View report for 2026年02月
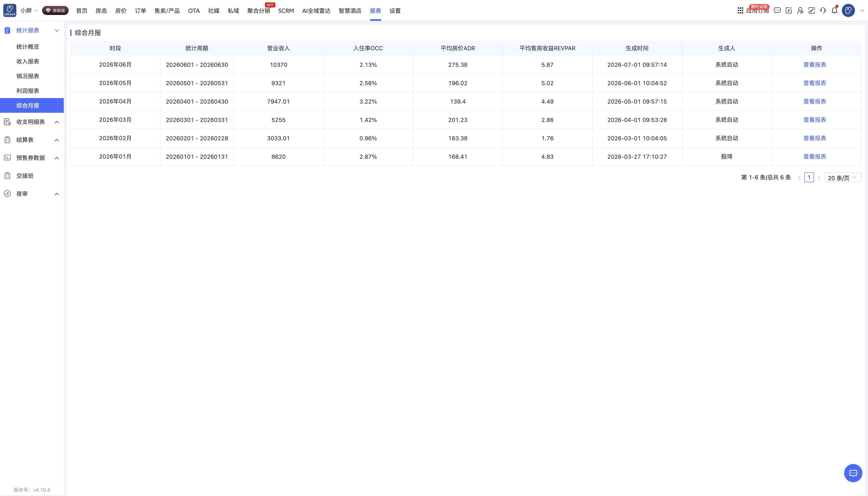This screenshot has height=496, width=868. [814, 138]
